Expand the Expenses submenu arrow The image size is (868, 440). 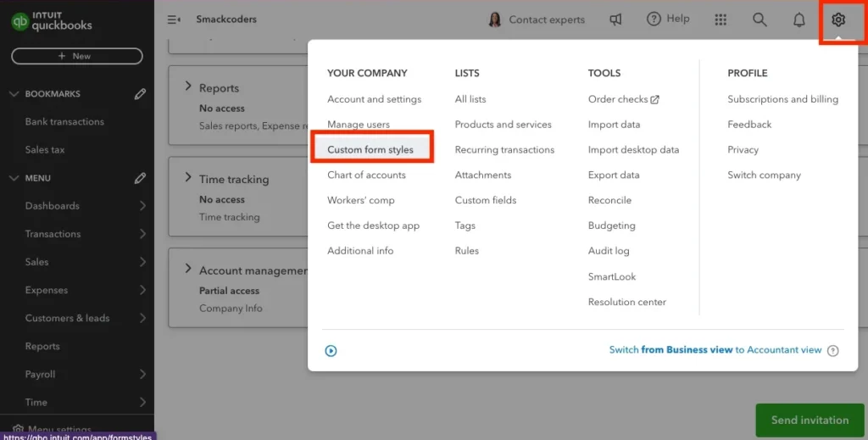point(142,290)
